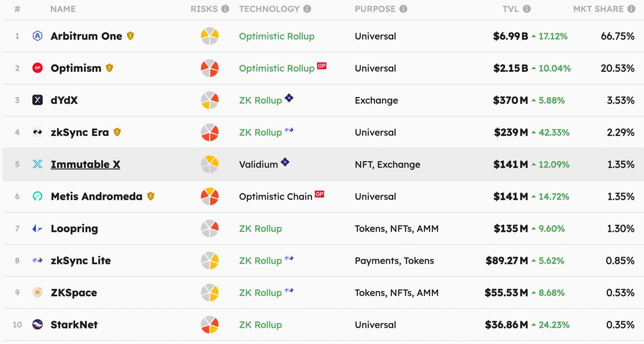Click the Loopring logo icon

tap(38, 228)
